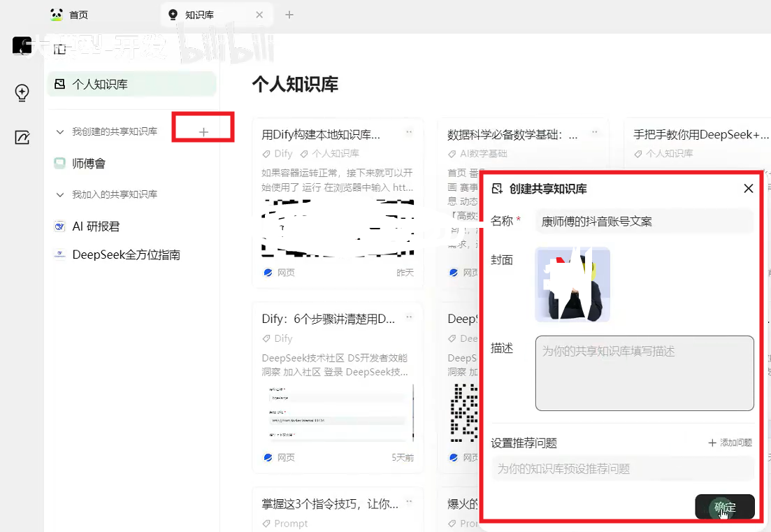This screenshot has height=532, width=771.
Task: Click the 师傅會 avatar icon
Action: 59,164
